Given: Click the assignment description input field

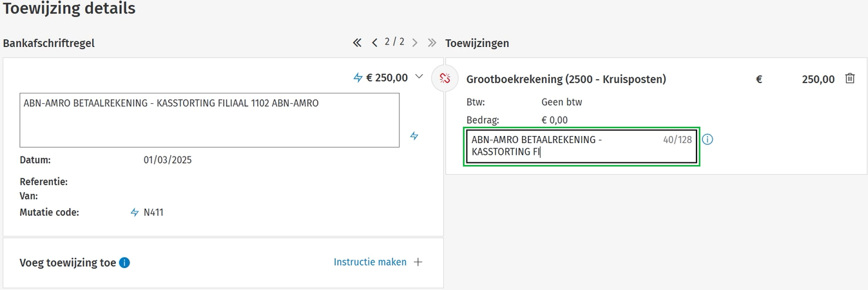Looking at the screenshot, I should pos(581,146).
